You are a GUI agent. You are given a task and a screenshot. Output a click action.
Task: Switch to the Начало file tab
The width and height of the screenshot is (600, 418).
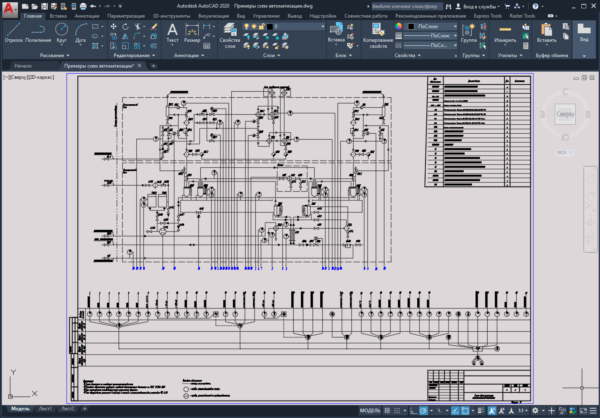[23, 66]
